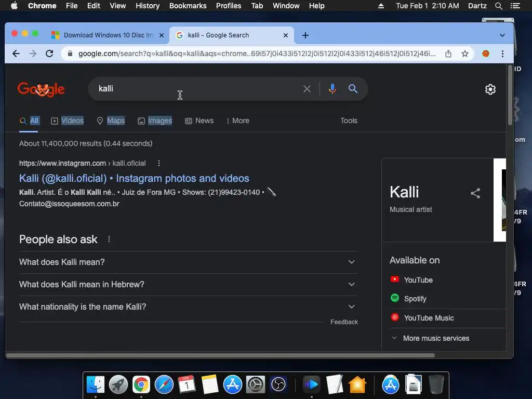This screenshot has width=532, height=399.
Task: Switch to the Videos results tab
Action: (67, 121)
